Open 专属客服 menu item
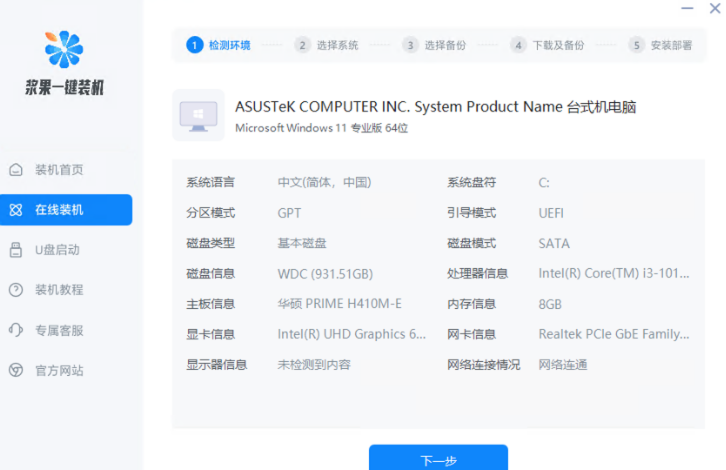The width and height of the screenshot is (726, 470). coord(66,330)
